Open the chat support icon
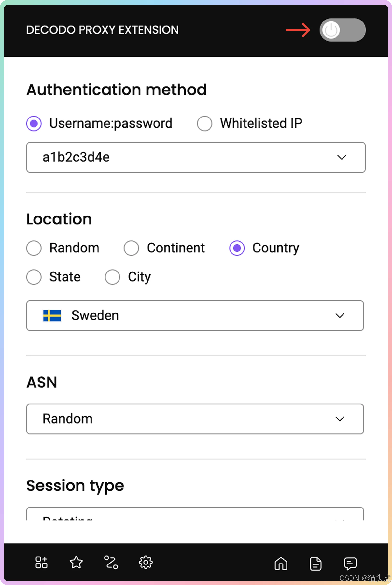The height and width of the screenshot is (585, 392). pos(350,564)
